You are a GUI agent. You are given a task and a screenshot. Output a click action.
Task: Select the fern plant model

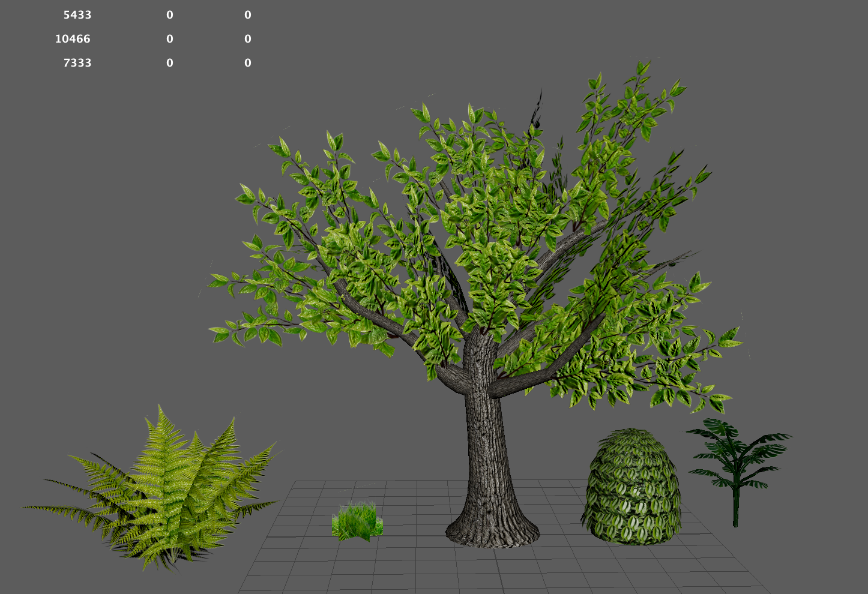(152, 489)
